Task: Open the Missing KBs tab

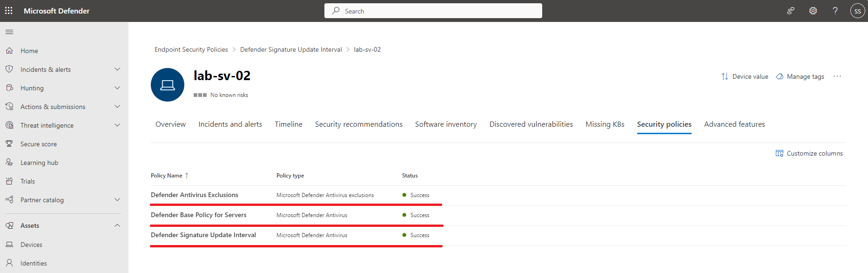Action: (x=605, y=124)
